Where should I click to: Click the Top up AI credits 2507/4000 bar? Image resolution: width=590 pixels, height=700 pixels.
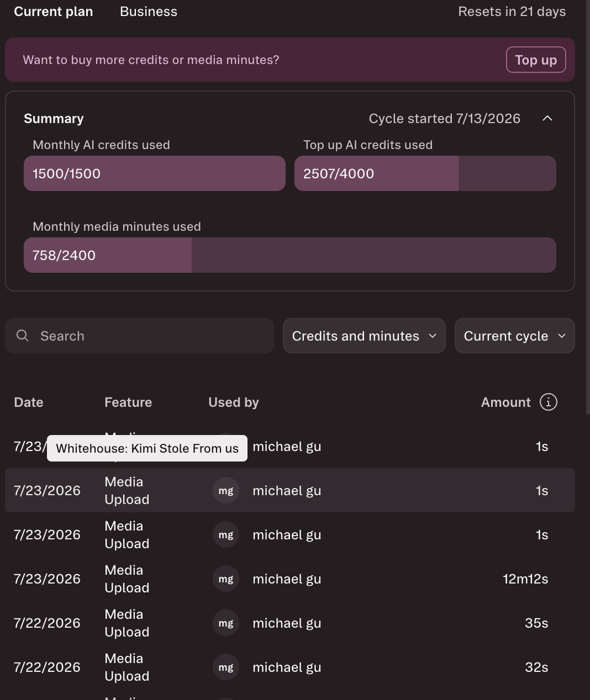pyautogui.click(x=425, y=173)
